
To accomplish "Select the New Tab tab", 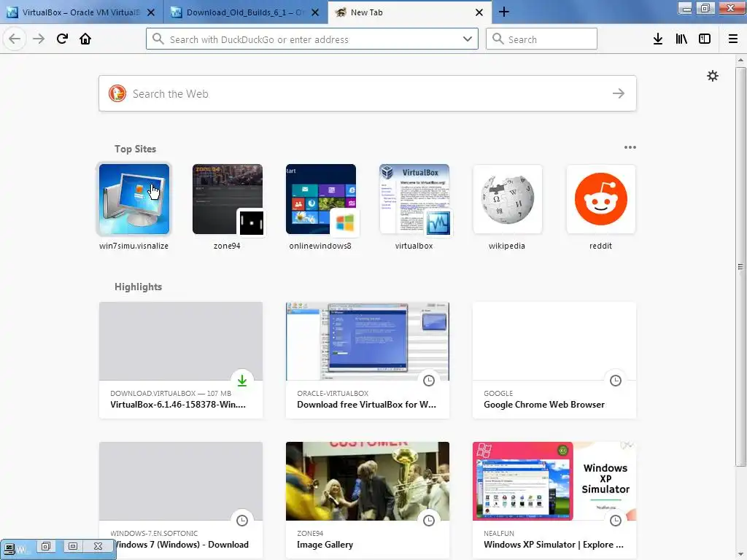I will pos(410,12).
